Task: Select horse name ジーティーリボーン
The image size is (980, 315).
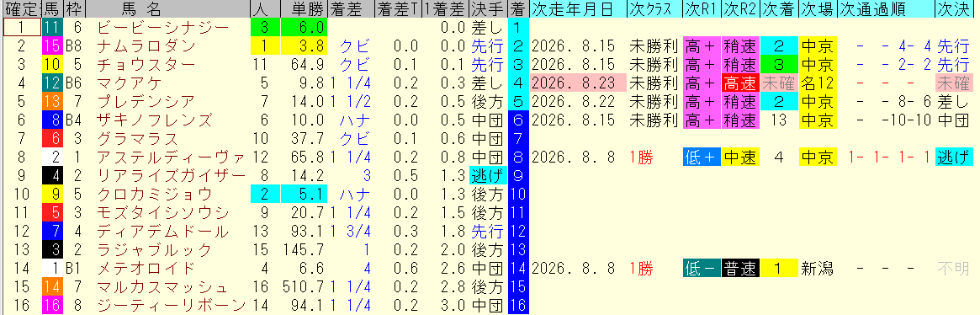Action: click(x=172, y=305)
